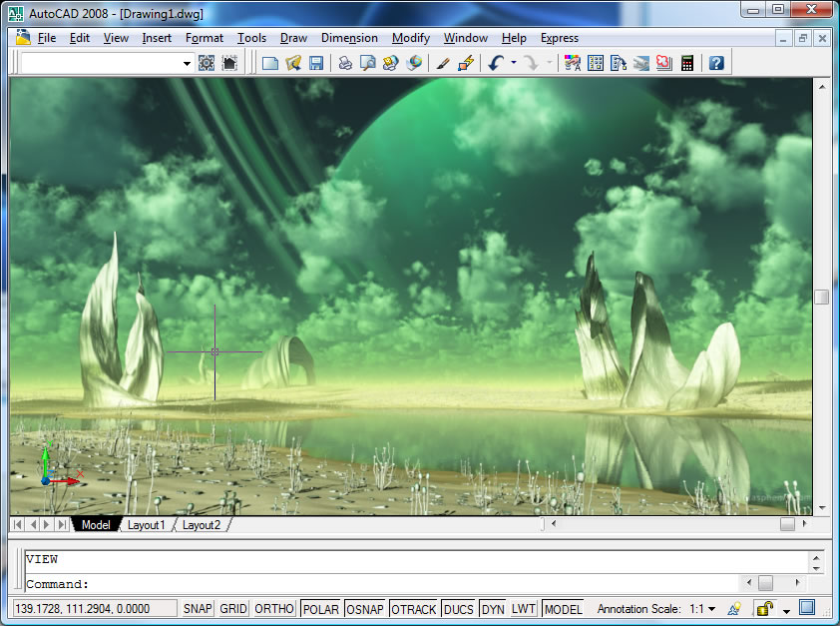The image size is (840, 626).
Task: Click the command window scroll-up arrow
Action: click(816, 558)
